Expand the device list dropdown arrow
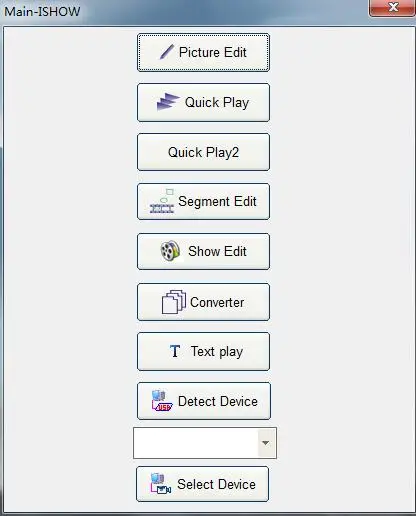416x516 pixels. pos(266,443)
